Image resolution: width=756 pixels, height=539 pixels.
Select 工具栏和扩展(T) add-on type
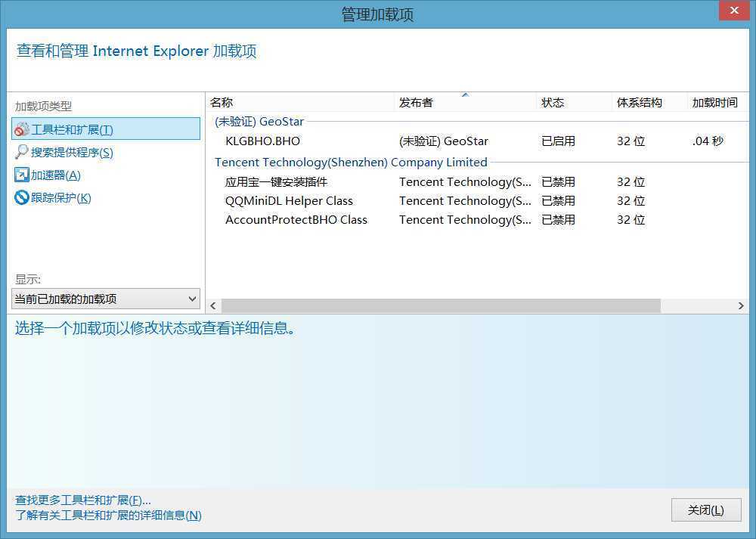[106, 129]
